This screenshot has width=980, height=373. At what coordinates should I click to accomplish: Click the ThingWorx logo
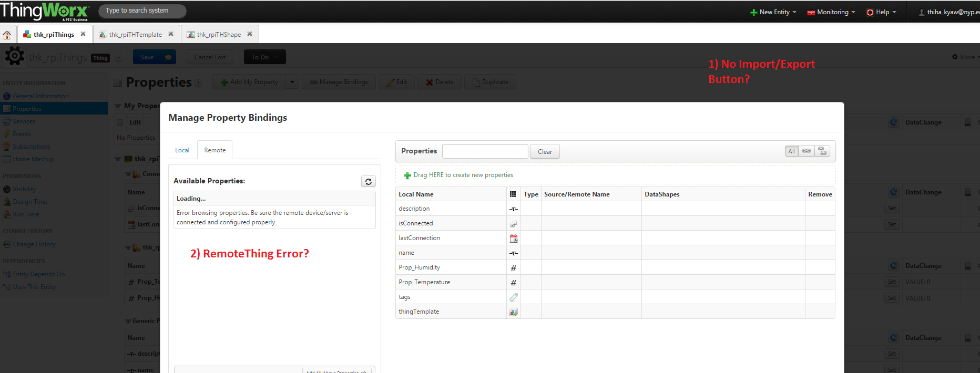click(44, 11)
